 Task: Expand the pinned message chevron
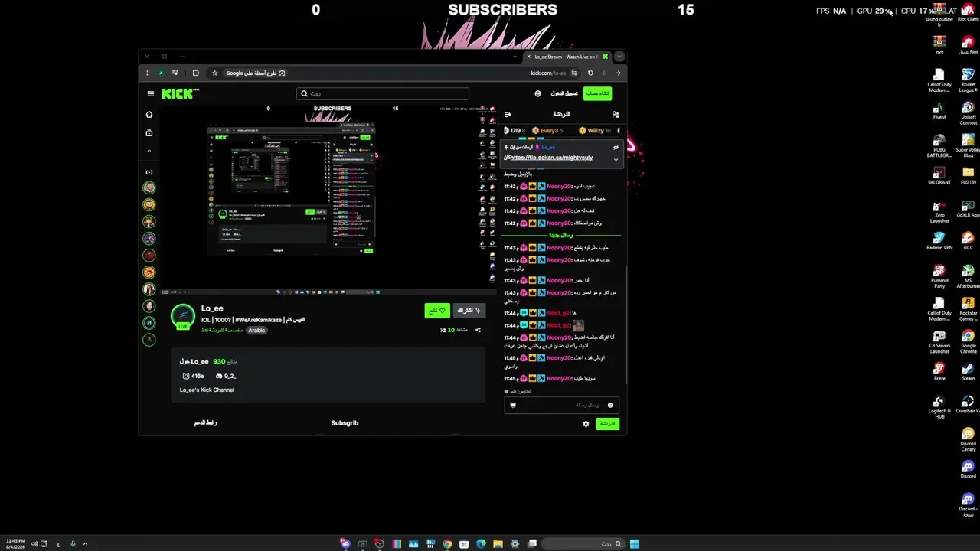[x=616, y=159]
